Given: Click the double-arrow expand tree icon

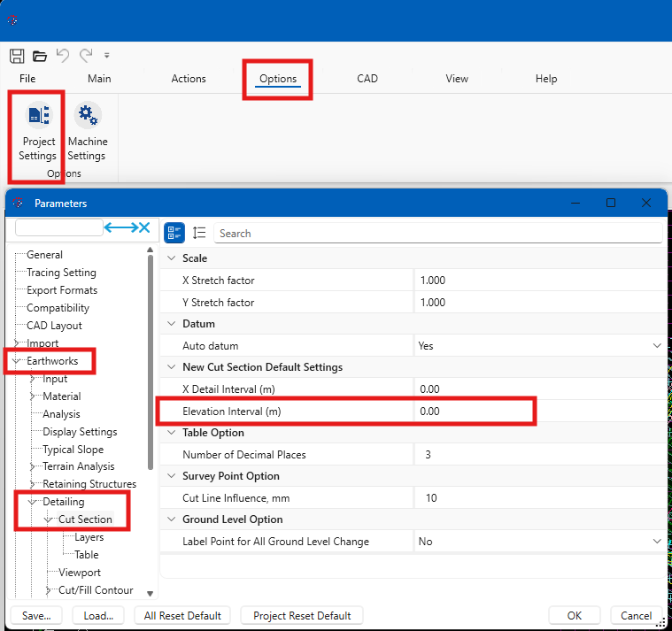Looking at the screenshot, I should pyautogui.click(x=121, y=227).
